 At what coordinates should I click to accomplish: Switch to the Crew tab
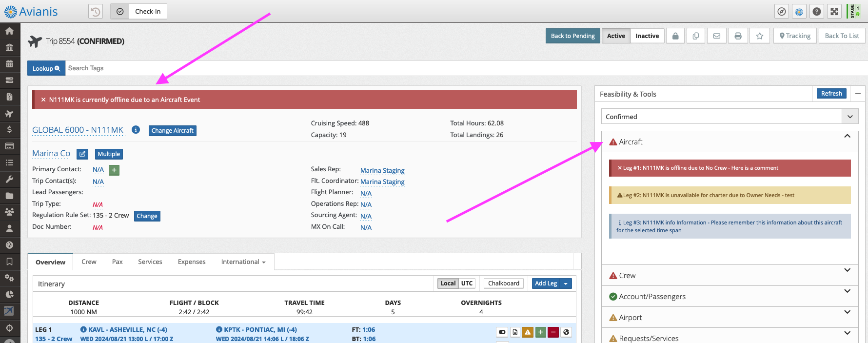tap(89, 262)
